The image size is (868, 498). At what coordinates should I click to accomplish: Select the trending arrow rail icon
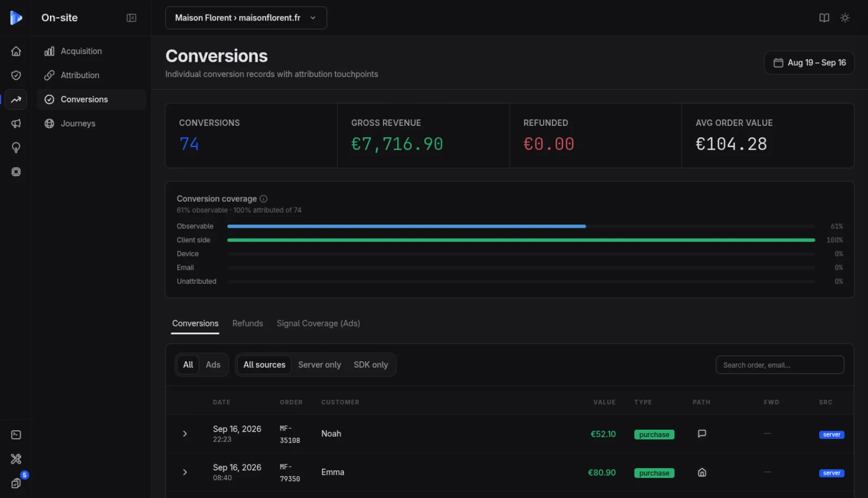click(x=16, y=99)
